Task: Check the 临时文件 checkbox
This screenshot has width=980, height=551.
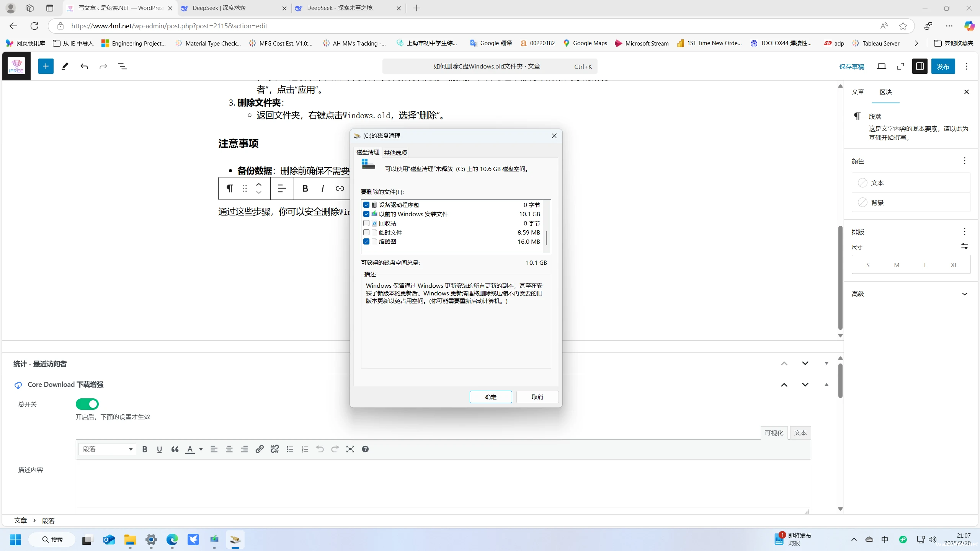Action: coord(366,232)
